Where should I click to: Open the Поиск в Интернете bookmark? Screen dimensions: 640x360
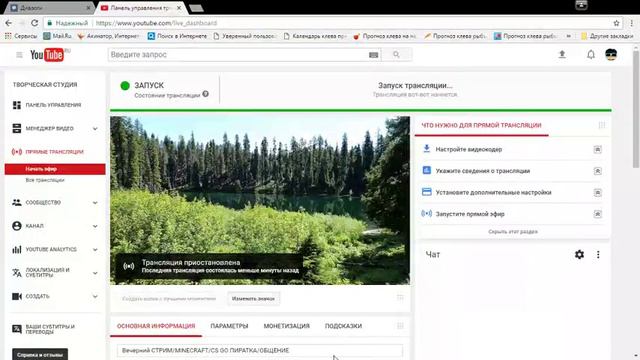pos(177,36)
